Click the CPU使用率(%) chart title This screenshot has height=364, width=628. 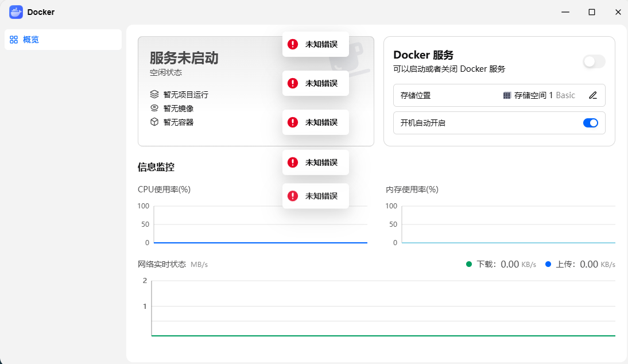pos(164,189)
